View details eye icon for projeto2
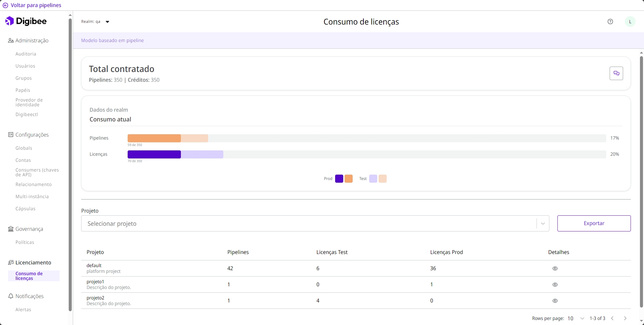This screenshot has width=644, height=325. tap(555, 301)
